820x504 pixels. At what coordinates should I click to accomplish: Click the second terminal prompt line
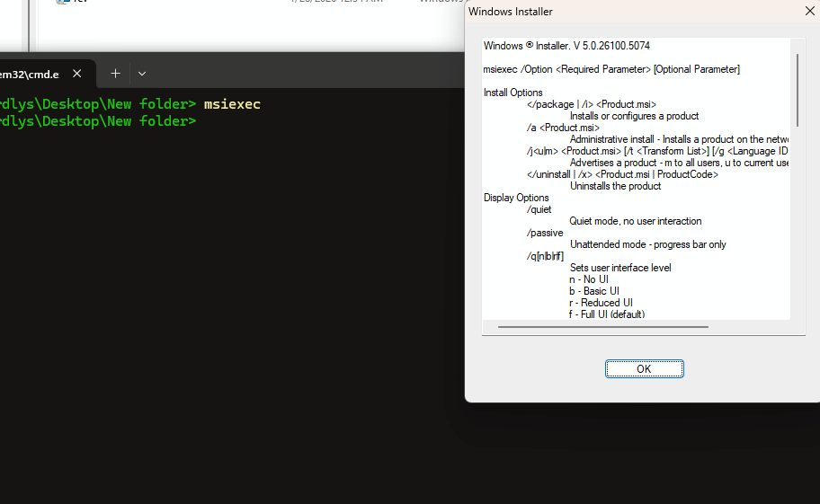98,121
